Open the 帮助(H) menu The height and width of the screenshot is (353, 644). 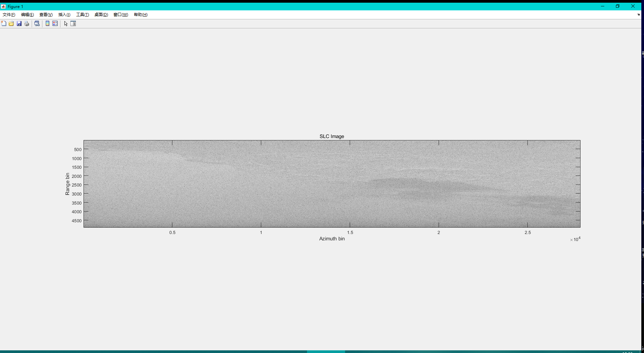(x=141, y=15)
